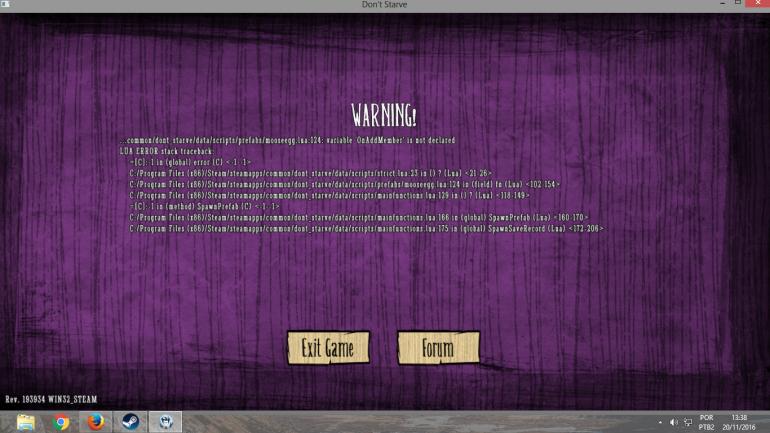Click the SpawnSaveRecord traceback line
The width and height of the screenshot is (770, 433).
point(366,229)
